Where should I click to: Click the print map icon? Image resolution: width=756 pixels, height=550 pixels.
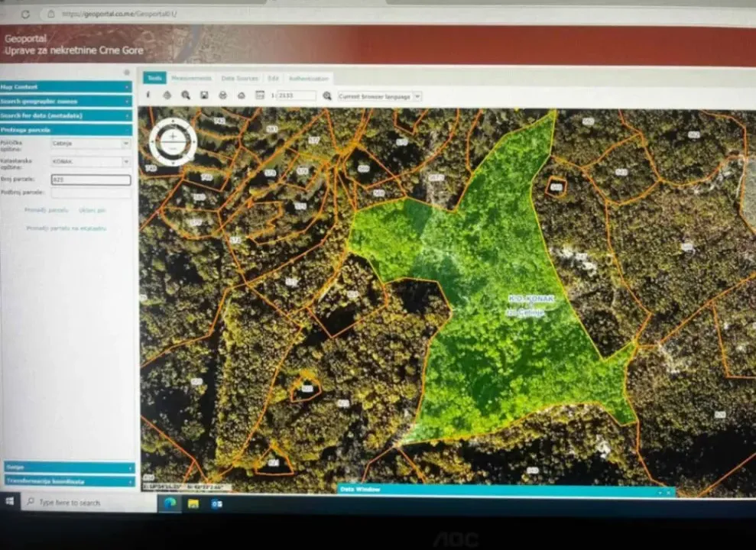click(222, 95)
